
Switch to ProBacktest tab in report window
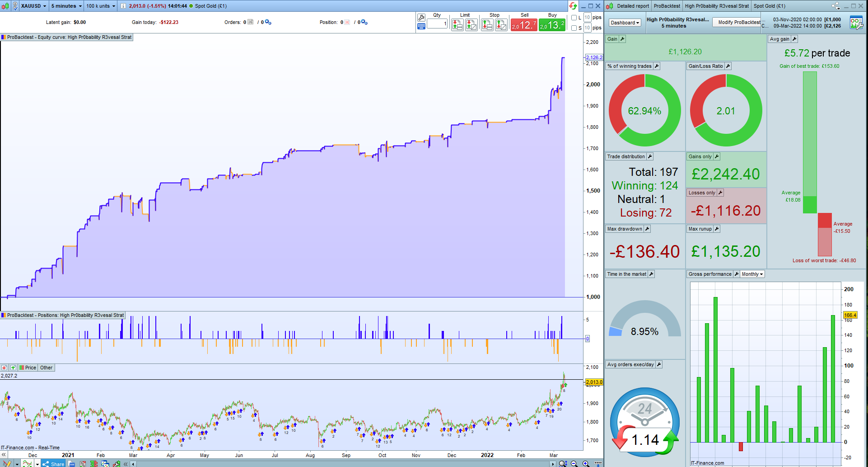click(667, 6)
